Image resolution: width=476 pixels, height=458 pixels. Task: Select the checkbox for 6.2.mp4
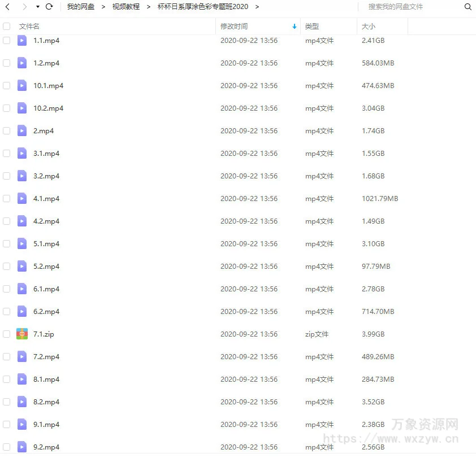pyautogui.click(x=7, y=311)
